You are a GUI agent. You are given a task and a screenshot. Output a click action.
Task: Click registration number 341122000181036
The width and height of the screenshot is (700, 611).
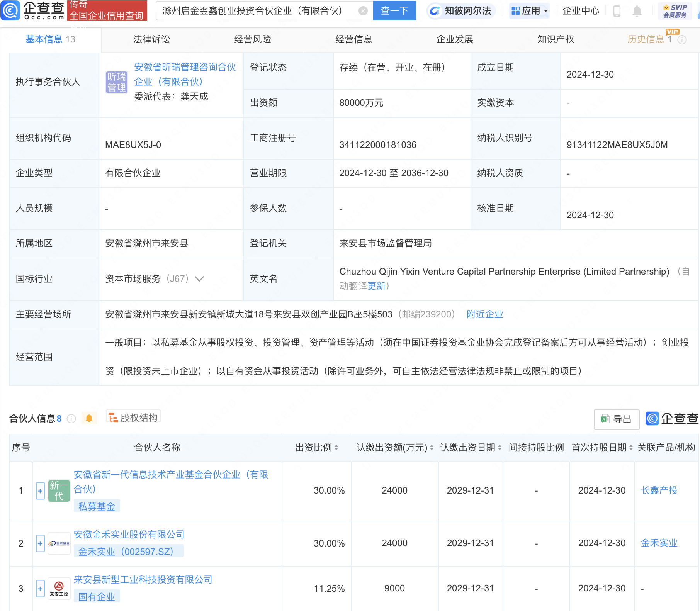pos(378,145)
